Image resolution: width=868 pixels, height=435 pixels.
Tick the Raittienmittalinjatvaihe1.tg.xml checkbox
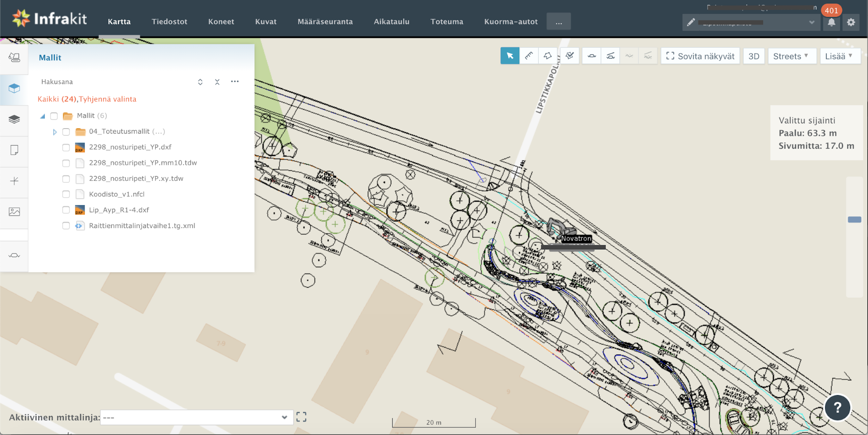pyautogui.click(x=66, y=226)
